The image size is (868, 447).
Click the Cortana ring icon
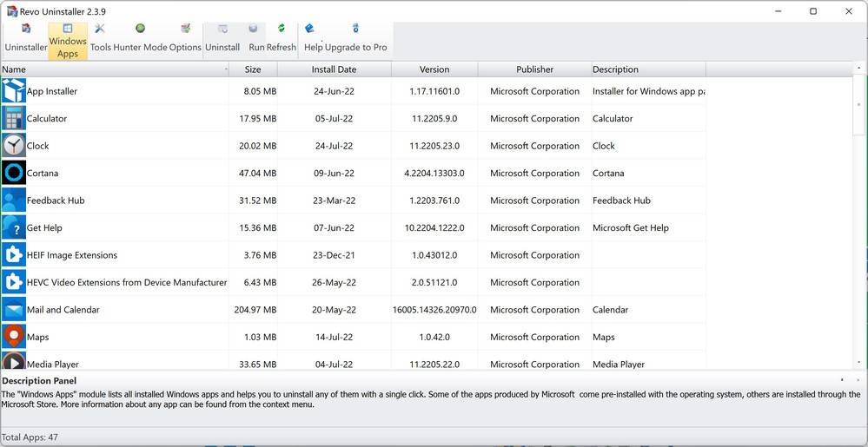click(13, 173)
